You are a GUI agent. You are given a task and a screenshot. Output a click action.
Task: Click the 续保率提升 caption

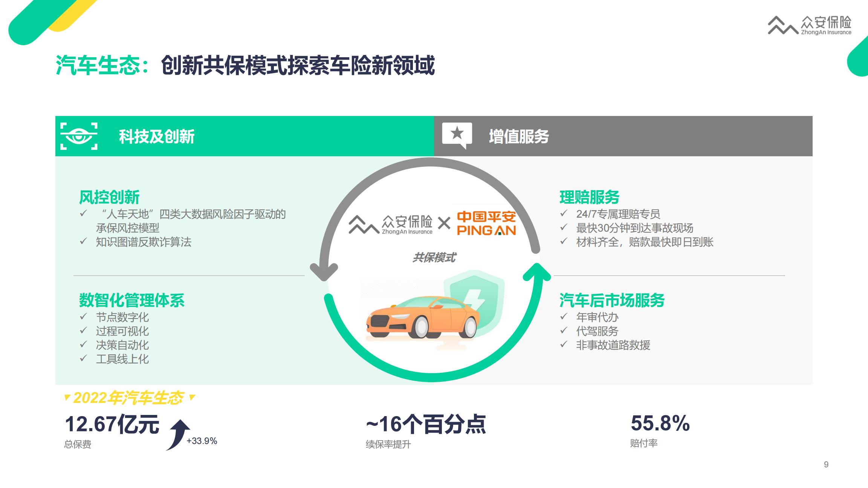tap(388, 444)
